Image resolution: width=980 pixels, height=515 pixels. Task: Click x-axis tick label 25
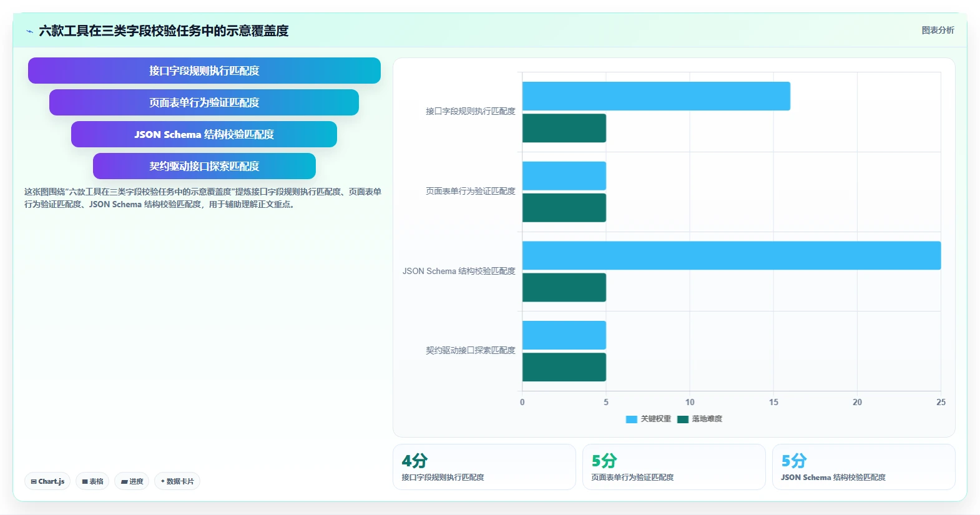pyautogui.click(x=941, y=402)
